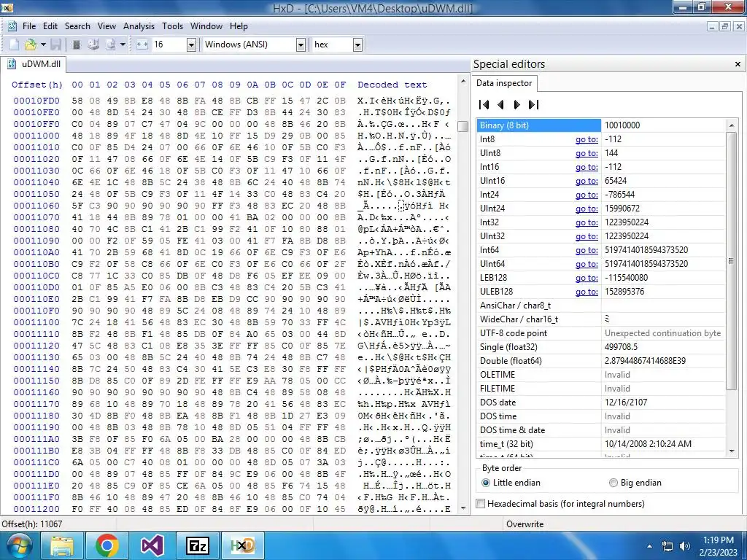747x560 pixels.
Task: Click the Decoded text column header
Action: click(x=392, y=85)
